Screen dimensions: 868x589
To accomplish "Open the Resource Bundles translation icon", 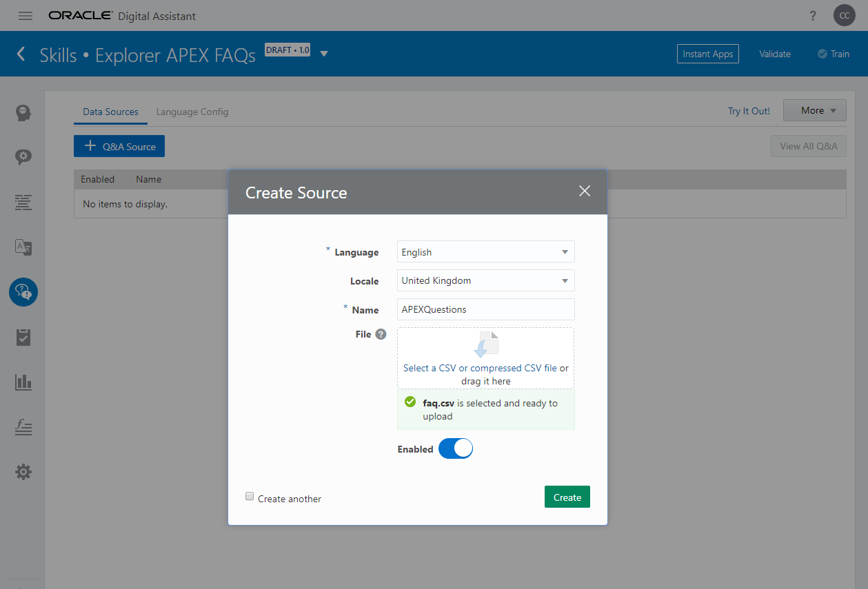I will [x=23, y=247].
